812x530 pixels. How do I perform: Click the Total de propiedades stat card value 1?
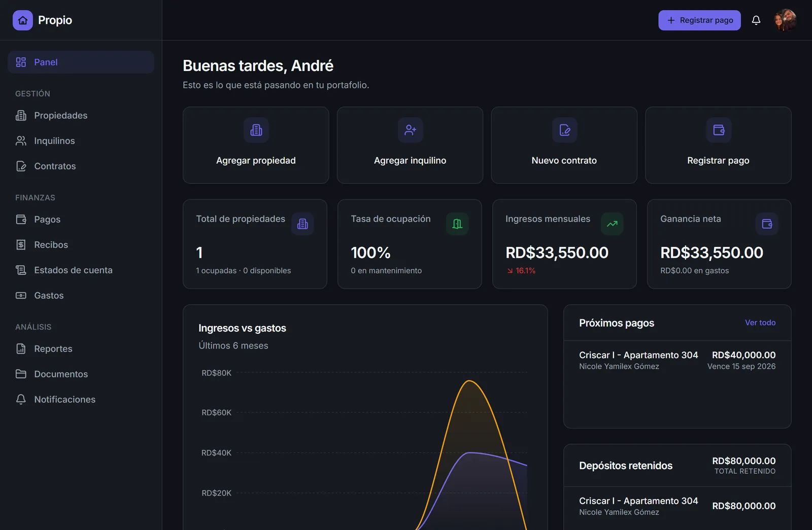(x=199, y=253)
